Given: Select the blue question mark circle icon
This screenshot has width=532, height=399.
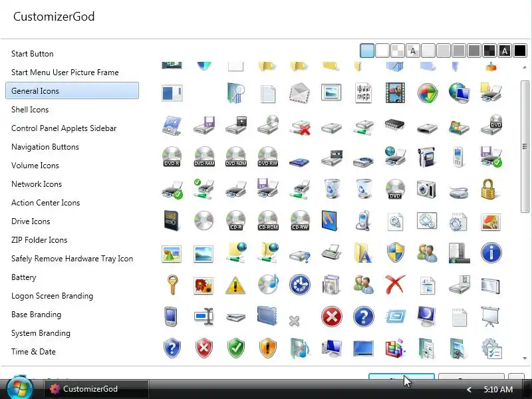Looking at the screenshot, I should click(x=363, y=317).
